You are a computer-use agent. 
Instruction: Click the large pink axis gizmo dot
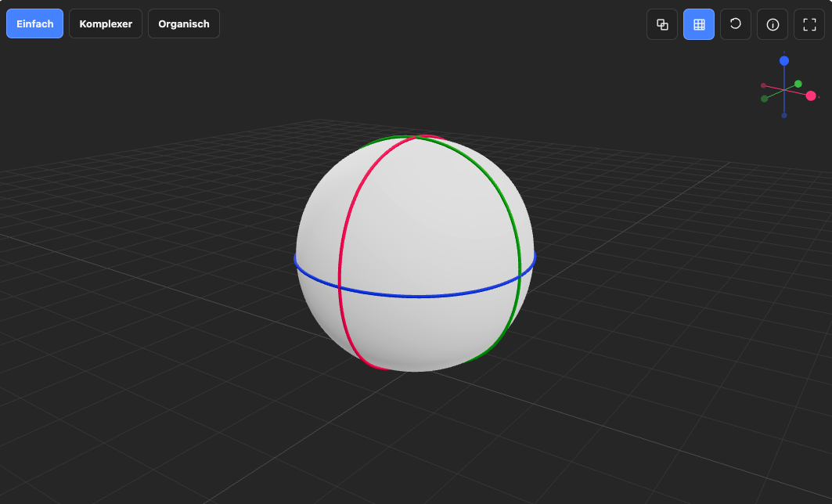[x=811, y=96]
